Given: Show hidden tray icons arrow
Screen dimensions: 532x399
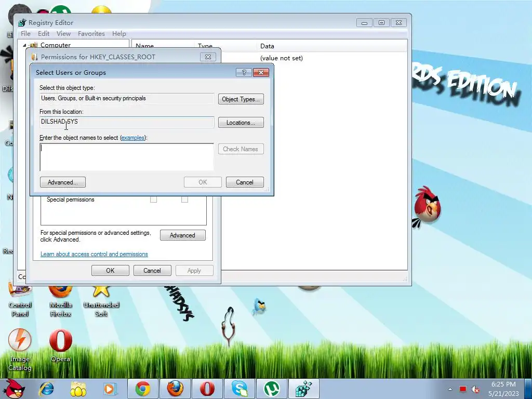Looking at the screenshot, I should tap(450, 389).
